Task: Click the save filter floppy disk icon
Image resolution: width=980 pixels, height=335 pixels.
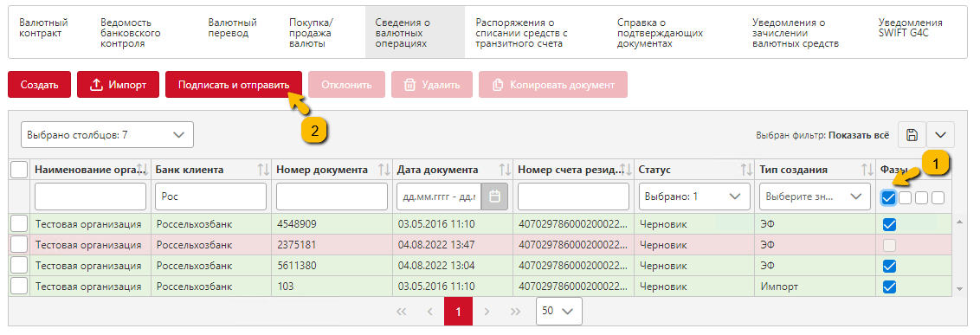Action: pos(912,134)
